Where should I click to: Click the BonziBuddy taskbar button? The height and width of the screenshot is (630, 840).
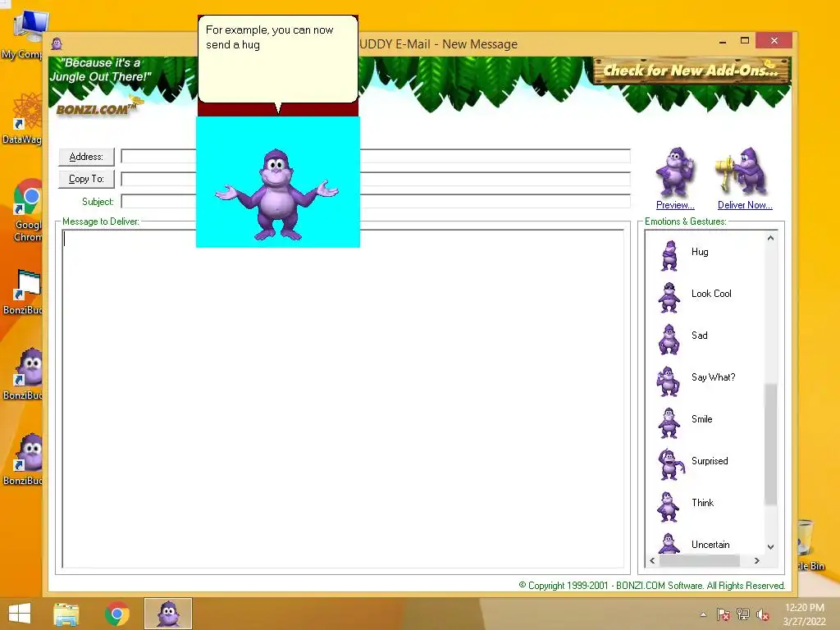pos(168,614)
